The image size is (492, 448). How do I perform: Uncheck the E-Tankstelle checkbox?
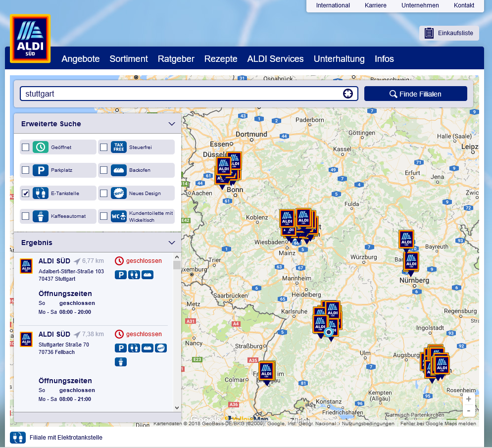(x=25, y=193)
